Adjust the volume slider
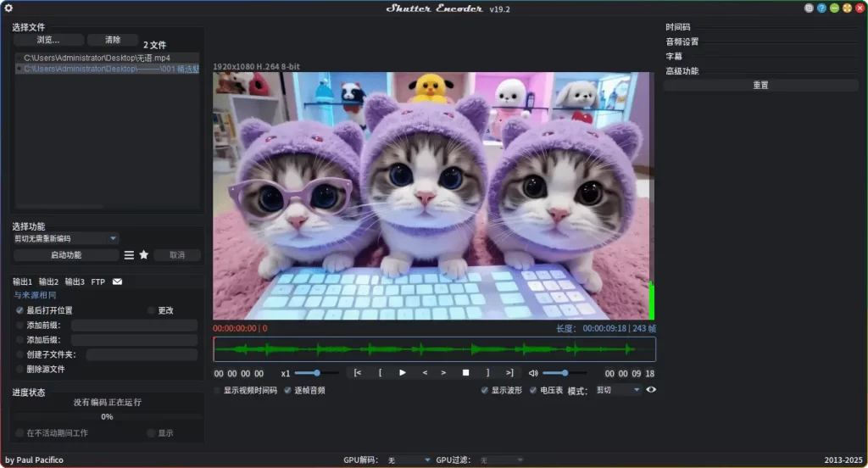The height and width of the screenshot is (468, 868). (565, 373)
